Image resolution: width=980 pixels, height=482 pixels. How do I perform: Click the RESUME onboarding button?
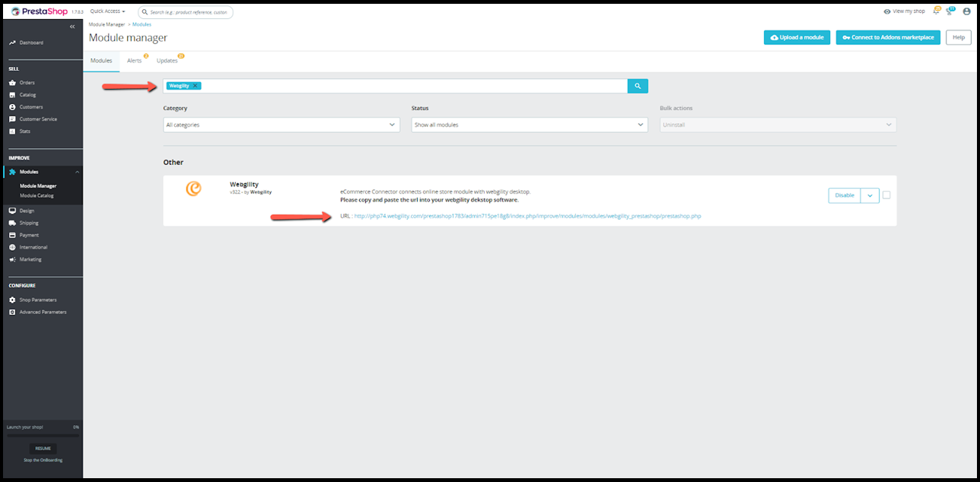coord(43,449)
